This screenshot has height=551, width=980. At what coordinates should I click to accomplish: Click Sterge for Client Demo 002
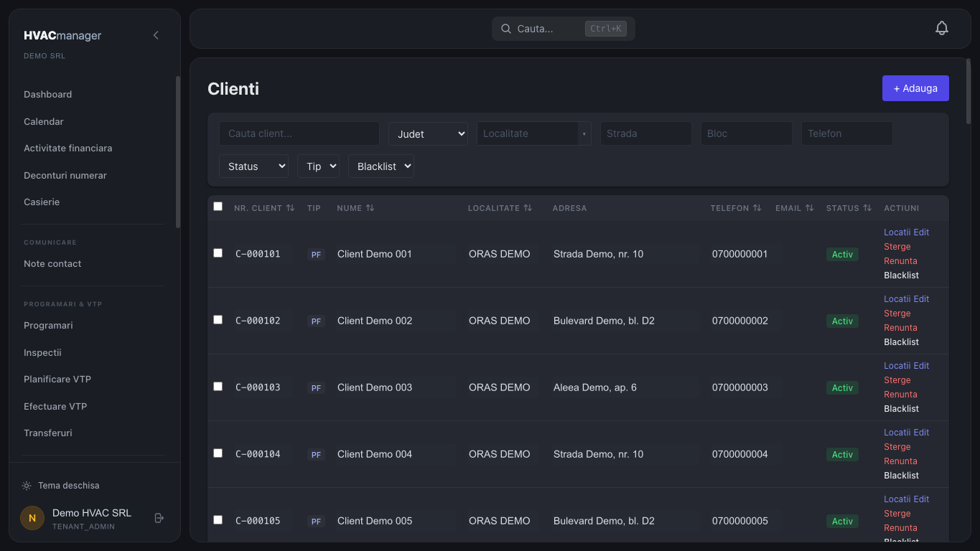click(897, 314)
